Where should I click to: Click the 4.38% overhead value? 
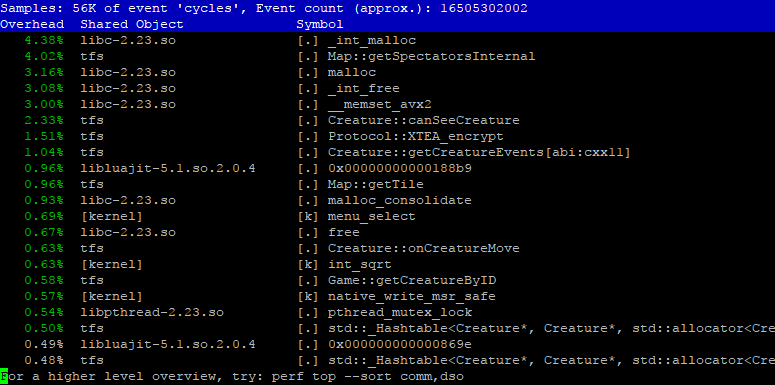(x=44, y=41)
